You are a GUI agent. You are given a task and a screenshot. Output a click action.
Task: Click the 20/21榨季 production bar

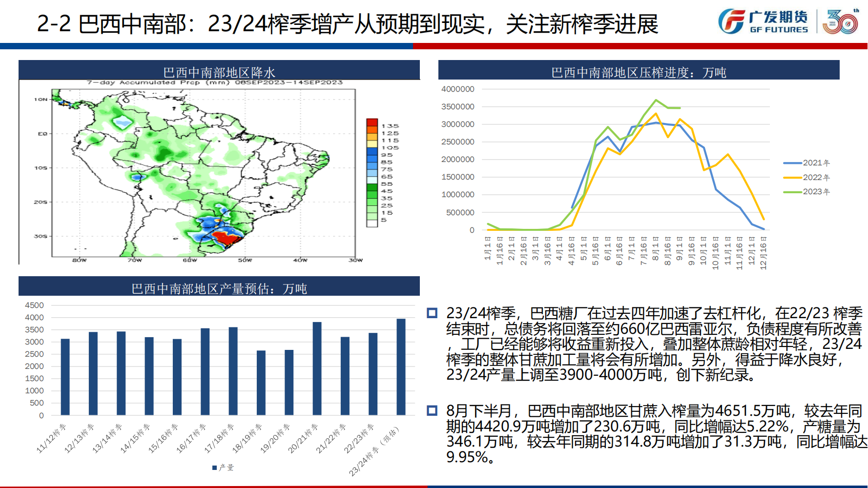coord(317,368)
